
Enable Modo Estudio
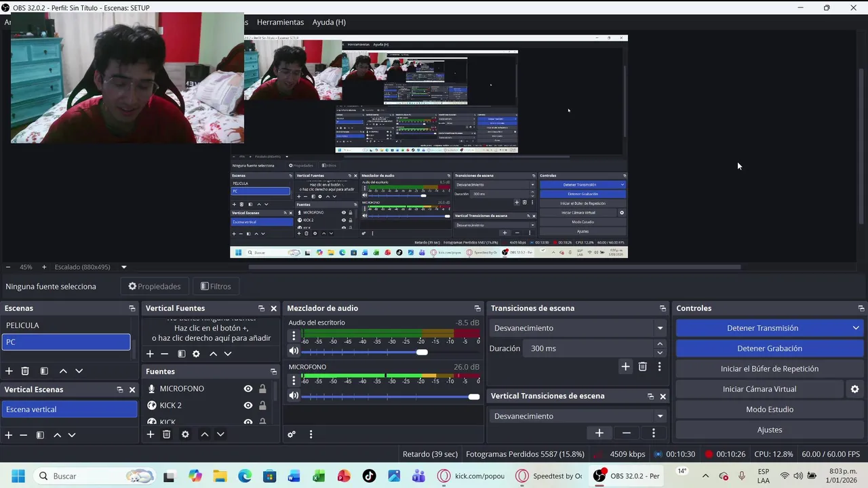coord(769,409)
